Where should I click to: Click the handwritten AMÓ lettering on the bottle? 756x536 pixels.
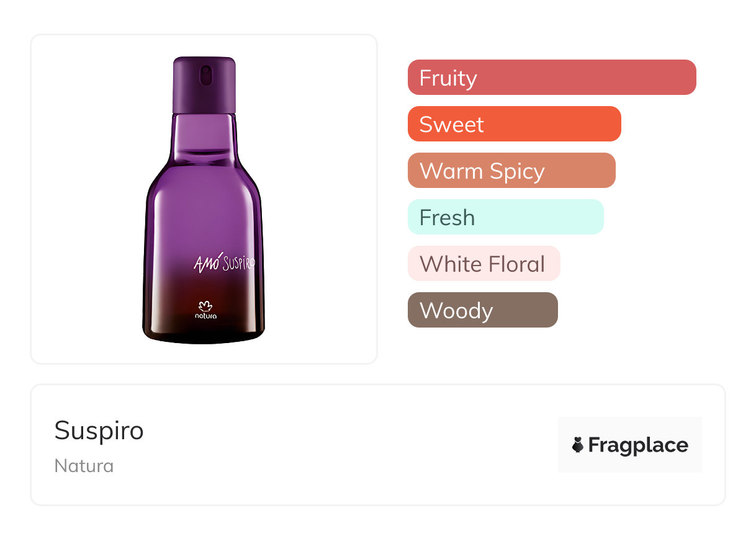[x=205, y=263]
